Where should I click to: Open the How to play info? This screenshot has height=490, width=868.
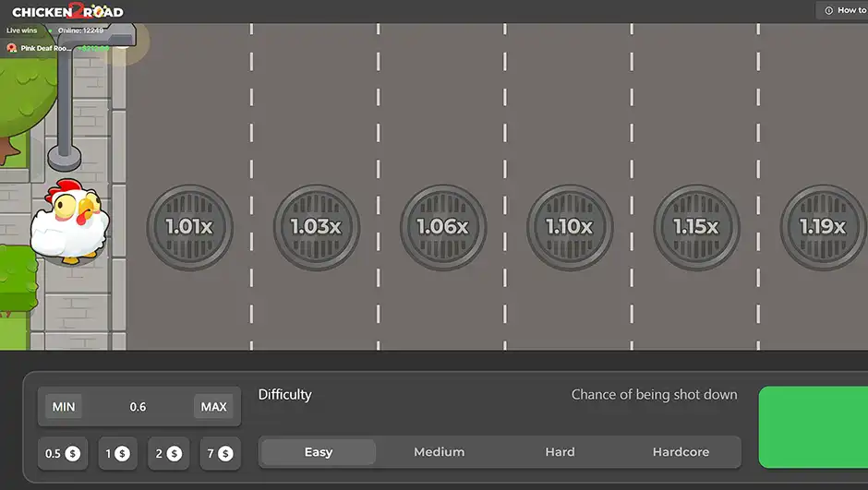click(x=842, y=10)
